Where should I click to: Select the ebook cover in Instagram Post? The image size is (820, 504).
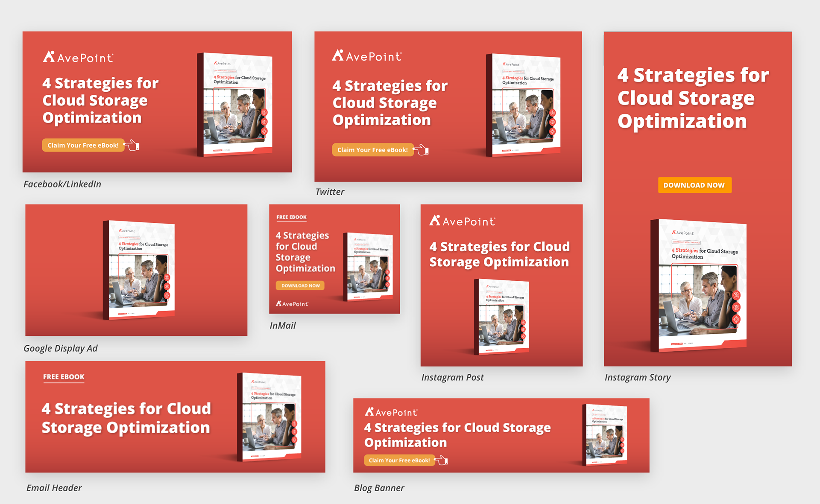(502, 317)
